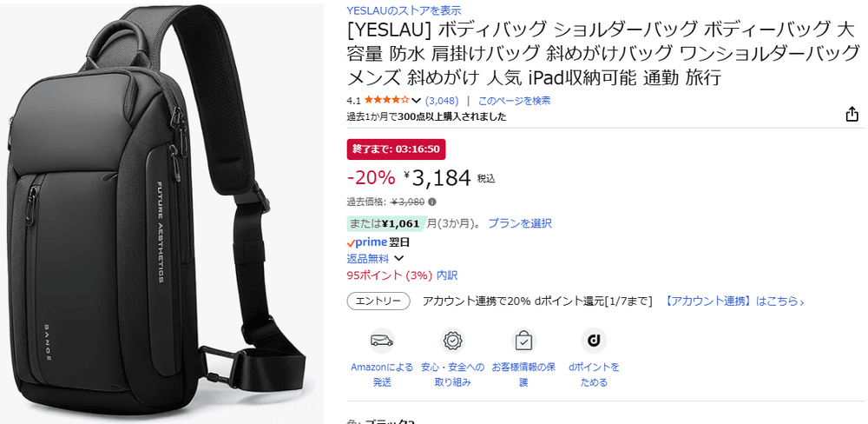
Task: Click the 安心・安全への取り組み link
Action: pos(453,374)
